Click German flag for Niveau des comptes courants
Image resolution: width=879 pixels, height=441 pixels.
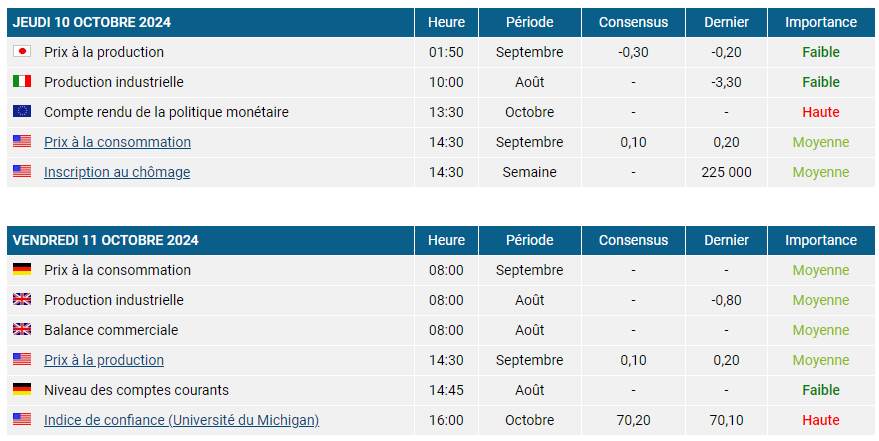[22, 389]
